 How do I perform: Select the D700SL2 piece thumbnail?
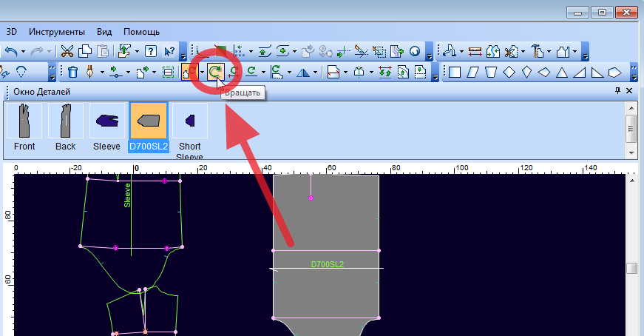149,127
